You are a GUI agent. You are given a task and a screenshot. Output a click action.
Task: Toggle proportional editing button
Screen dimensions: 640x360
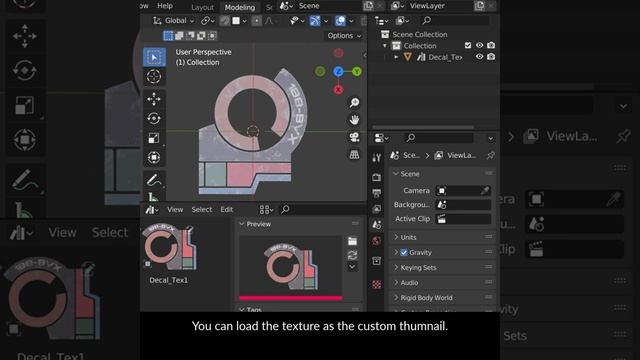coord(256,21)
